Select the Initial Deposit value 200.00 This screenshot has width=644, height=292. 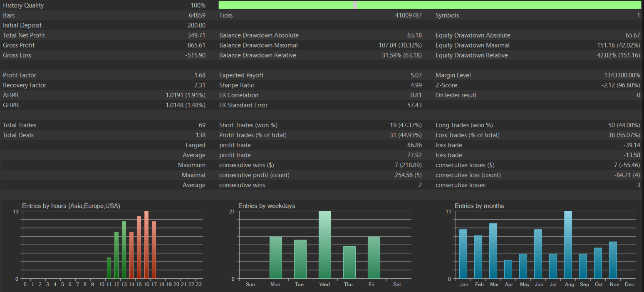(x=196, y=25)
